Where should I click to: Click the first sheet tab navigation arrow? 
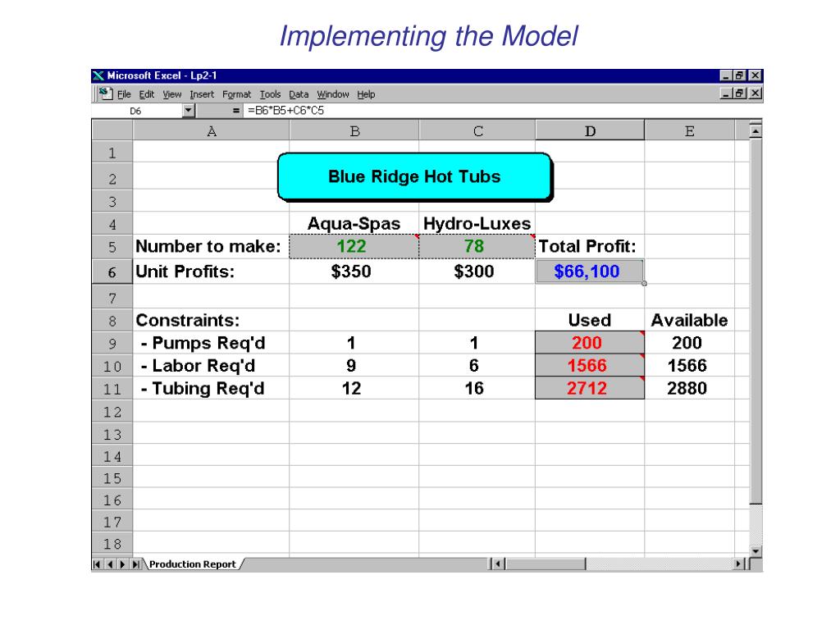pyautogui.click(x=97, y=564)
